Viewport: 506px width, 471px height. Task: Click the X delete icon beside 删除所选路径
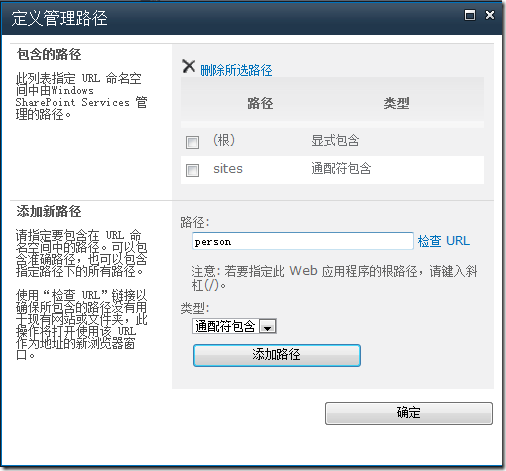coord(189,66)
